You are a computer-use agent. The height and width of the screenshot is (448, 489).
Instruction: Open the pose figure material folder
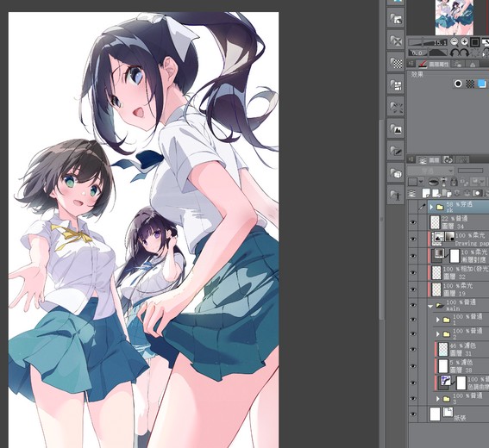(x=396, y=195)
